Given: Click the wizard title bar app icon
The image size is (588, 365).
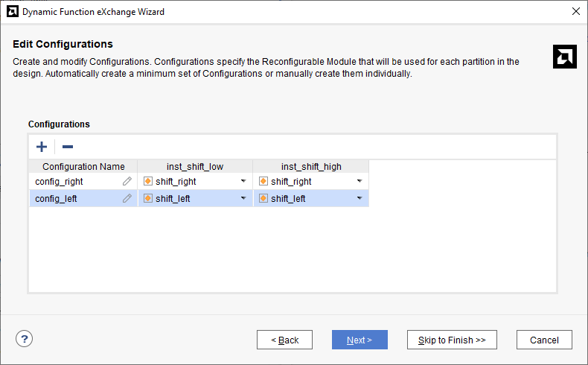Looking at the screenshot, I should (13, 12).
